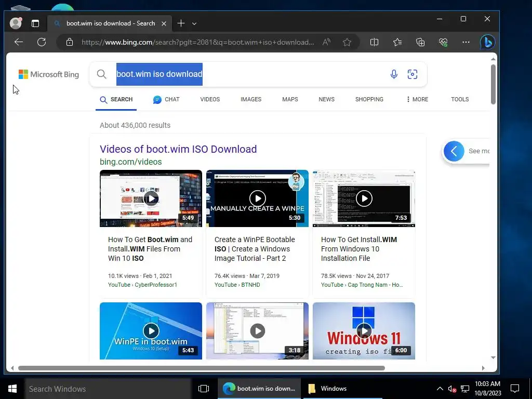Image resolution: width=532 pixels, height=399 pixels.
Task: Open the bing.com/videos link
Action: point(130,162)
